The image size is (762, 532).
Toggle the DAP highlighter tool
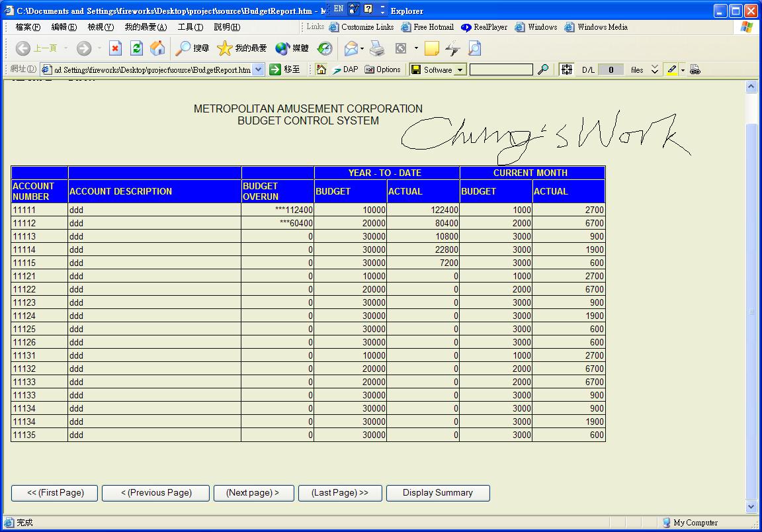tap(671, 69)
